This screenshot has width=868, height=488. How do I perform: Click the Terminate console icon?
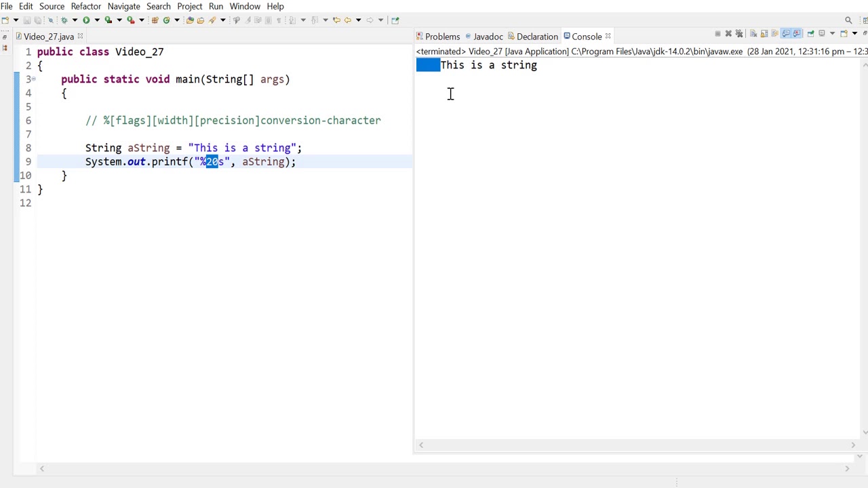point(718,33)
